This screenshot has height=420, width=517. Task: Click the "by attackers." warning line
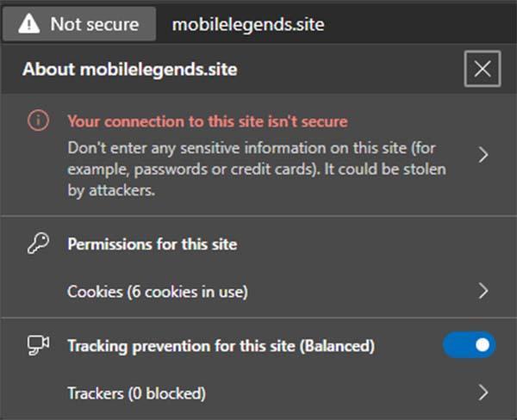111,190
